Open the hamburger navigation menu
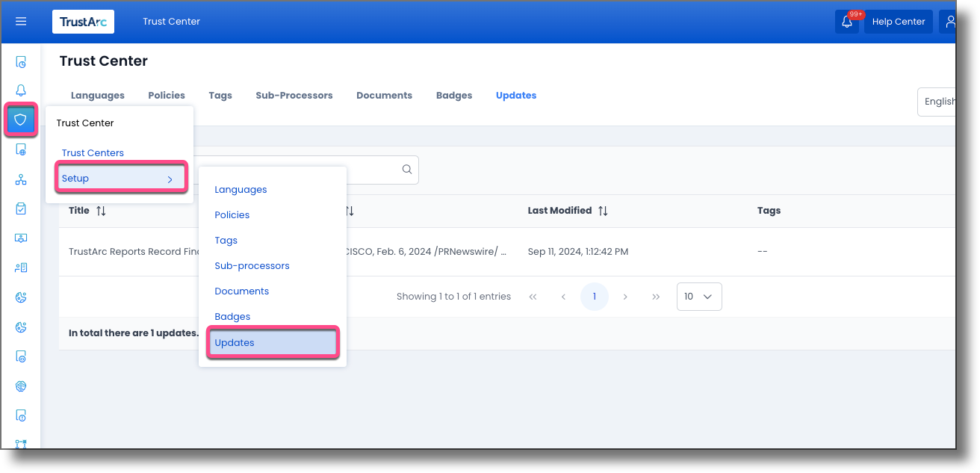 [20, 21]
